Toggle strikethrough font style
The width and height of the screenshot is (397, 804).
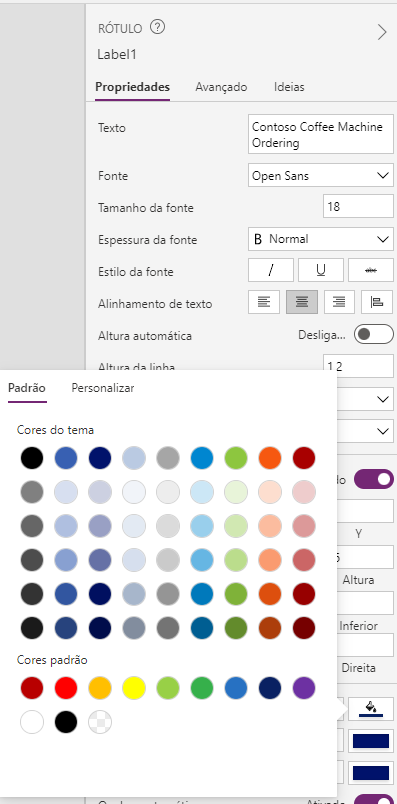point(370,271)
